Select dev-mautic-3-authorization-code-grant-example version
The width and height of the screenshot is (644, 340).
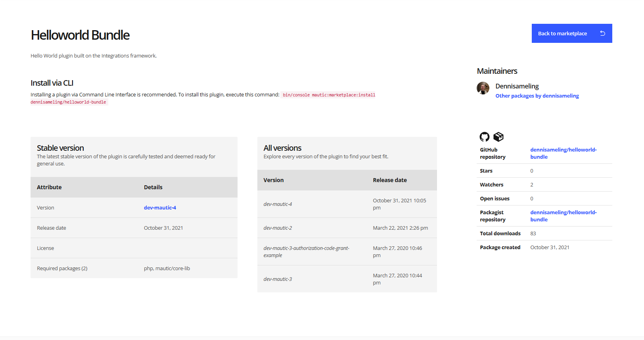(306, 252)
